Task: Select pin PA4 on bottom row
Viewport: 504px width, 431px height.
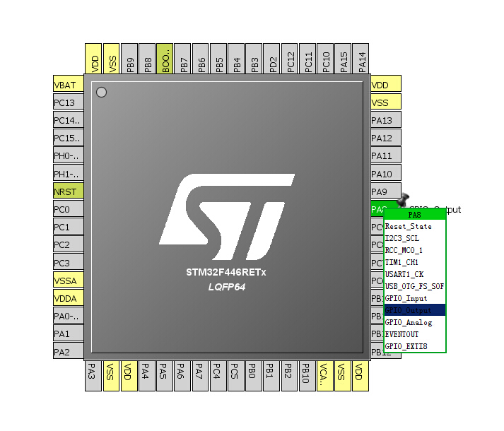Action: click(147, 376)
